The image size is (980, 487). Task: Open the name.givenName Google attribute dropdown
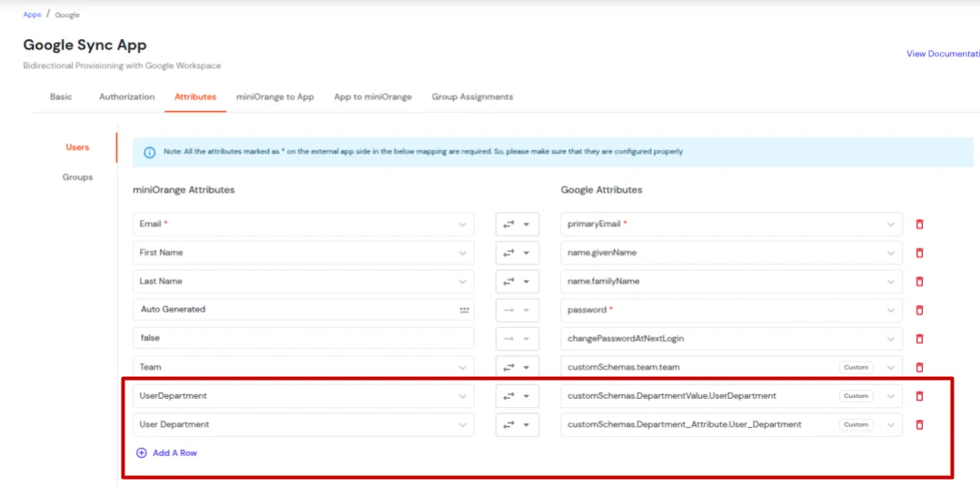point(731,253)
